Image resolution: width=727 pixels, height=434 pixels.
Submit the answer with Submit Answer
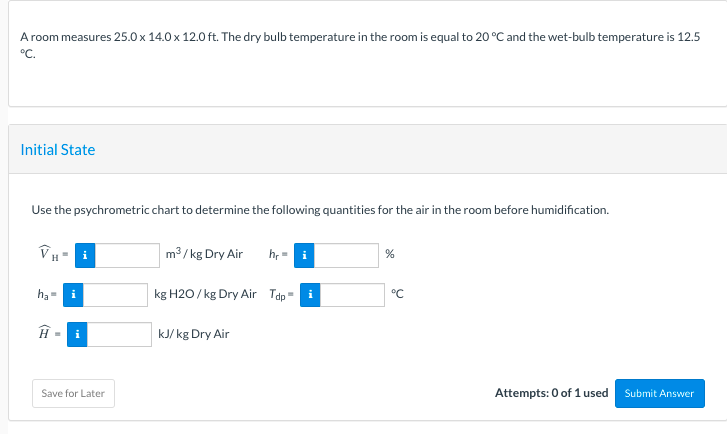[659, 393]
